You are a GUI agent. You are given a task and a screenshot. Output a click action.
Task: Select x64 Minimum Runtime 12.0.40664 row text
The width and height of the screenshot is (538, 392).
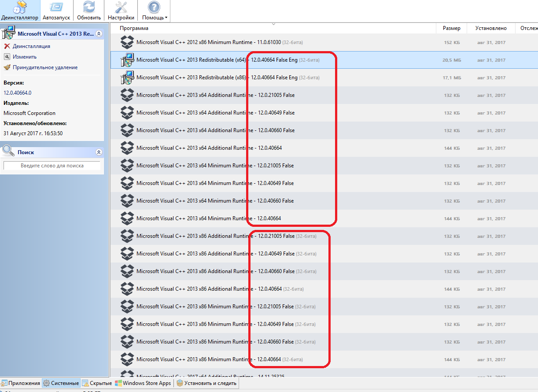click(x=209, y=218)
